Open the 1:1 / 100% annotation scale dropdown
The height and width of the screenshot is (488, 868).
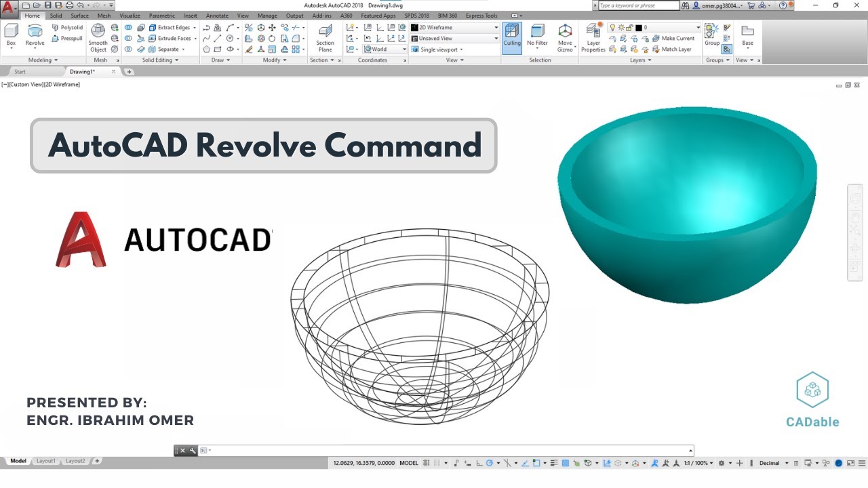click(x=698, y=463)
